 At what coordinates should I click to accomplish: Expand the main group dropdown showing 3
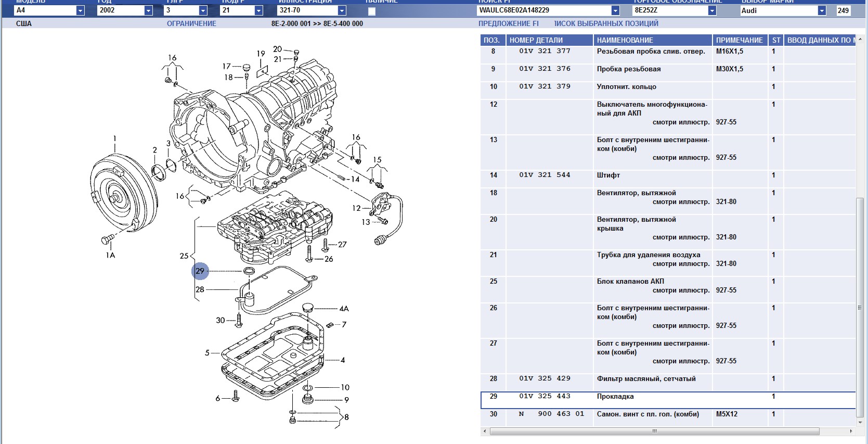point(203,10)
